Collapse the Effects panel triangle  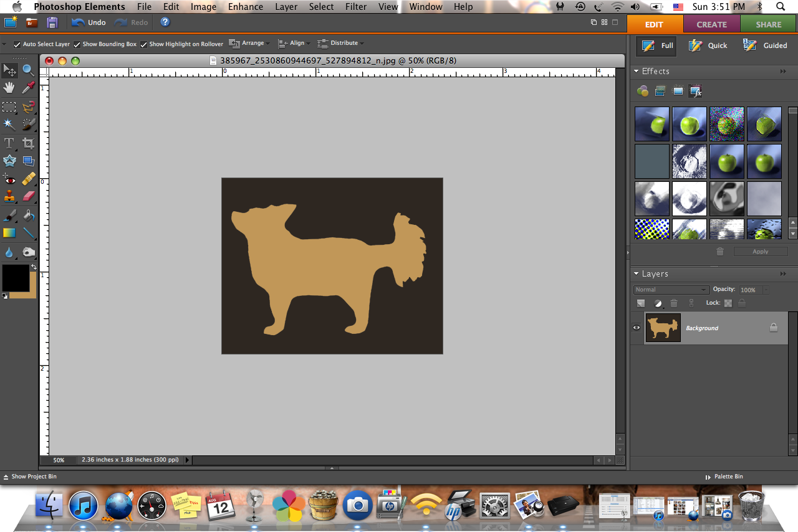coord(637,72)
